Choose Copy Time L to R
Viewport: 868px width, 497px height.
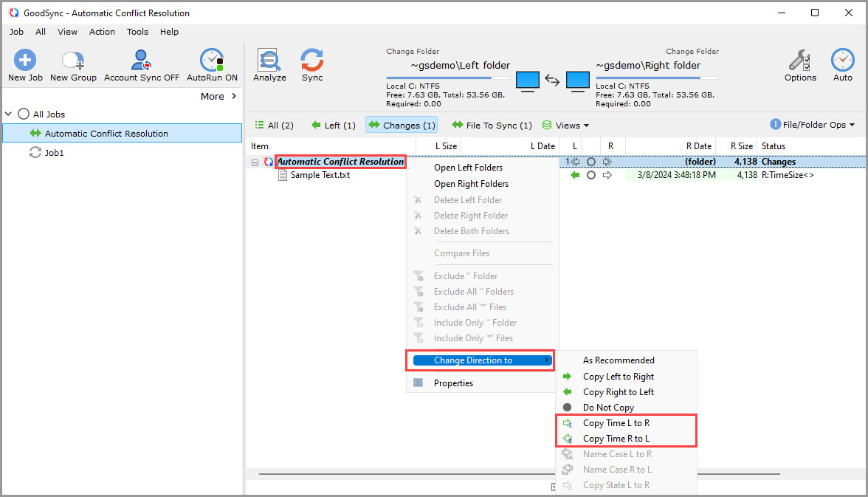click(x=616, y=422)
